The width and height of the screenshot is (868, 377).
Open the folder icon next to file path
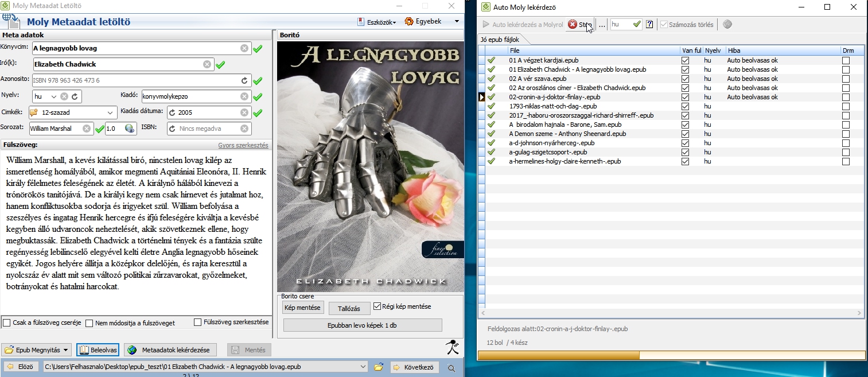(379, 367)
